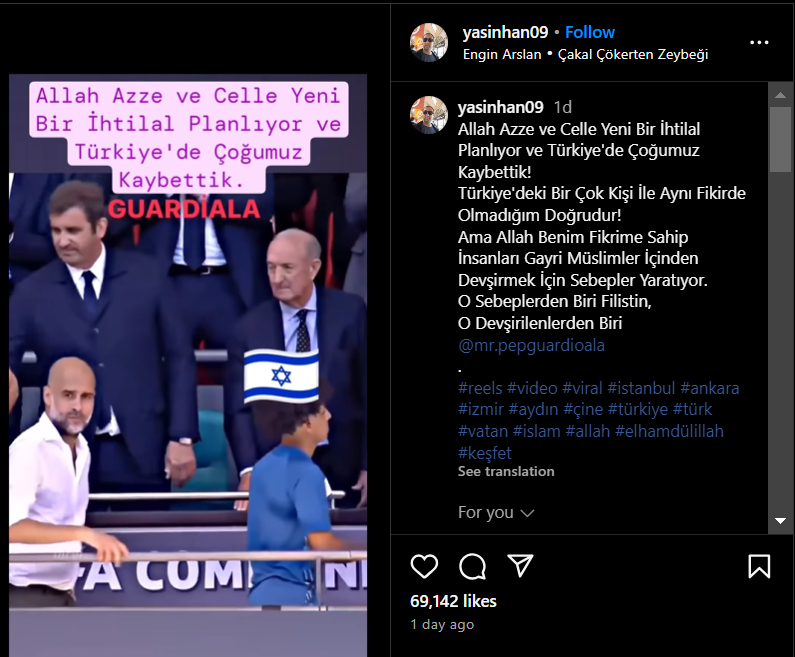Image resolution: width=795 pixels, height=657 pixels.
Task: Open comments via speech bubble icon
Action: (472, 566)
